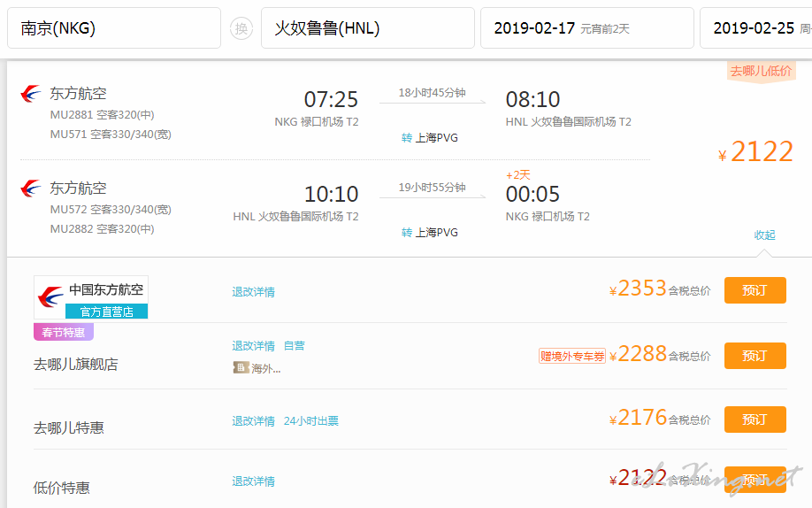Click the 海外 ticket icon in the 去哪儿旗舰店 row
Viewport: 812px width, 508px height.
(x=241, y=368)
